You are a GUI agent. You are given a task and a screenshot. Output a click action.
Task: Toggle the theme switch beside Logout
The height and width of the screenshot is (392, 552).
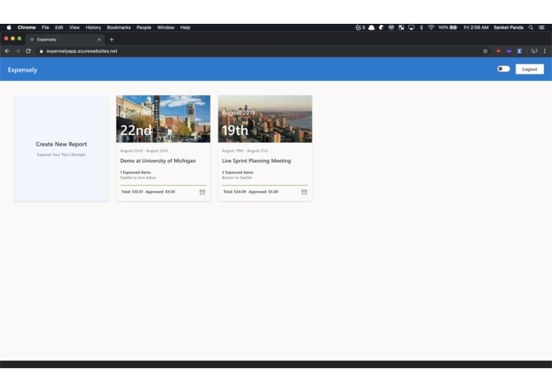pyautogui.click(x=504, y=69)
